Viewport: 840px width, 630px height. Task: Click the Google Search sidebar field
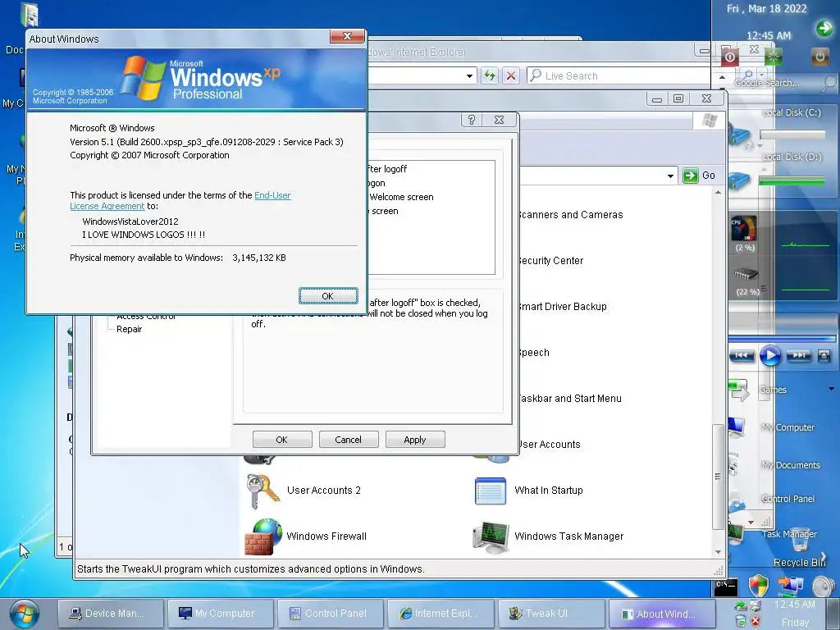pyautogui.click(x=776, y=83)
